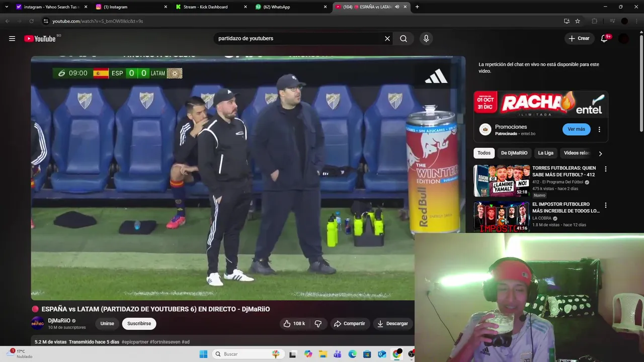Select the 'La Liga' filter chip
The height and width of the screenshot is (362, 644).
click(x=545, y=153)
